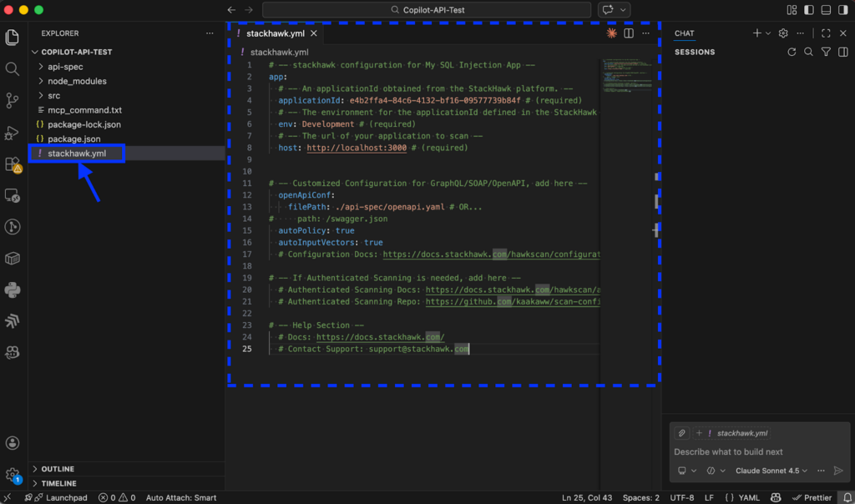Viewport: 855px width, 504px height.
Task: Toggle the split editor layout icon
Action: (629, 33)
